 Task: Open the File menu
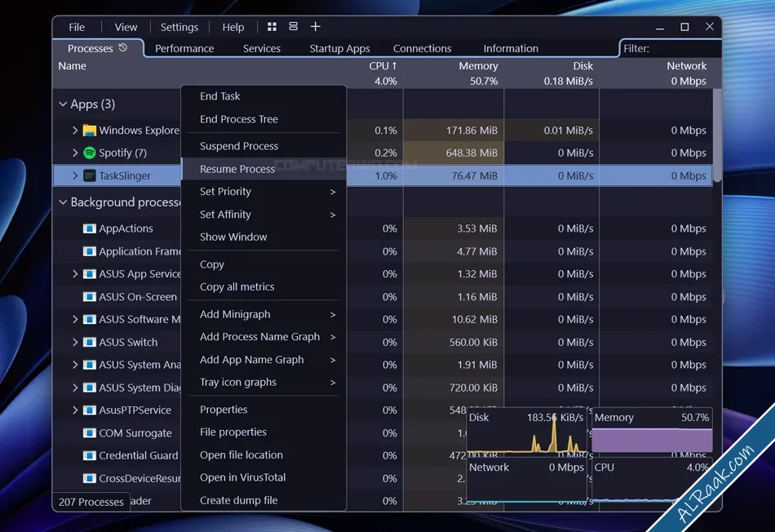77,27
